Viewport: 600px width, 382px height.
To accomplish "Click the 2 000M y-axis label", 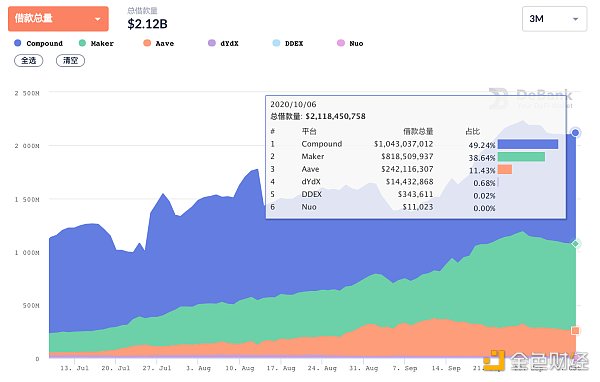I will pos(27,146).
